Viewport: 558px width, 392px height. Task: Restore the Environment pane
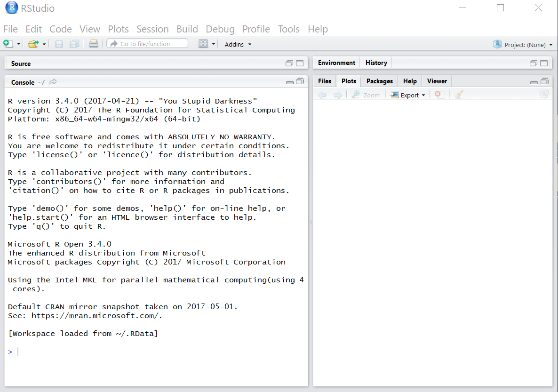click(534, 63)
